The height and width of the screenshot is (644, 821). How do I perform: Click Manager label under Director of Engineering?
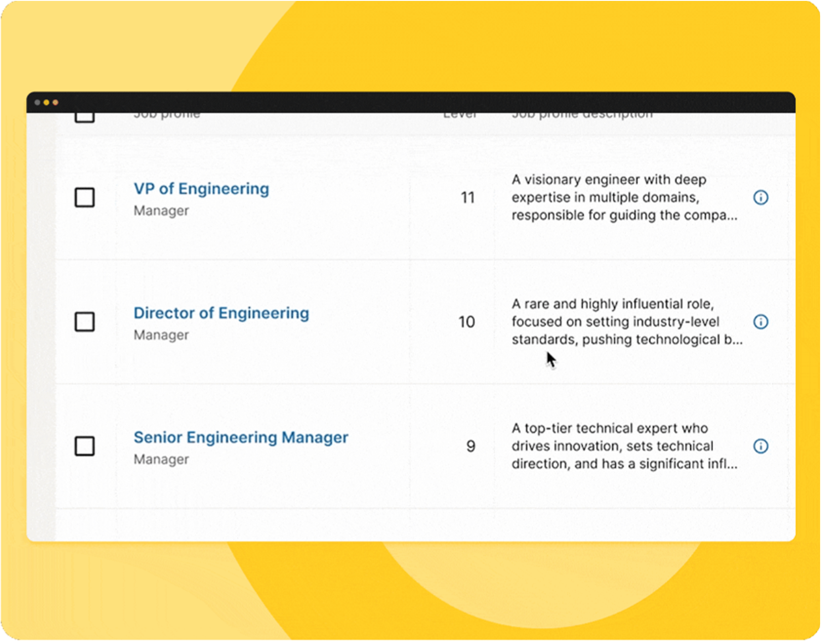161,335
